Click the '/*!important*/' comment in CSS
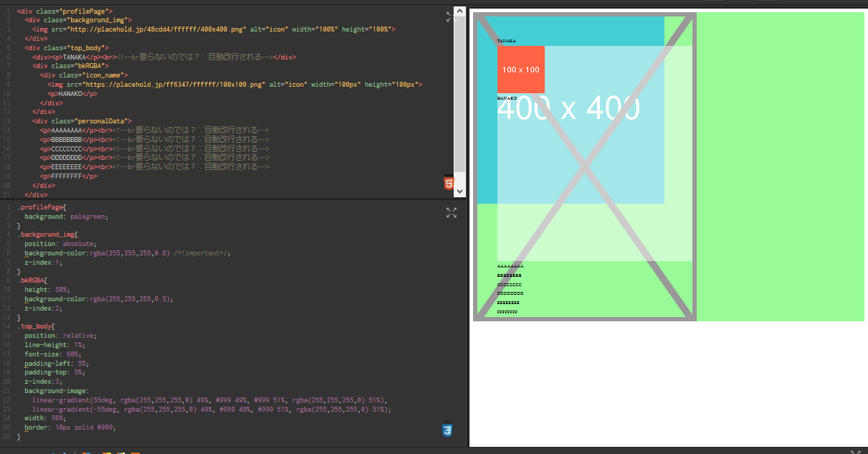This screenshot has width=868, height=454. coord(202,253)
